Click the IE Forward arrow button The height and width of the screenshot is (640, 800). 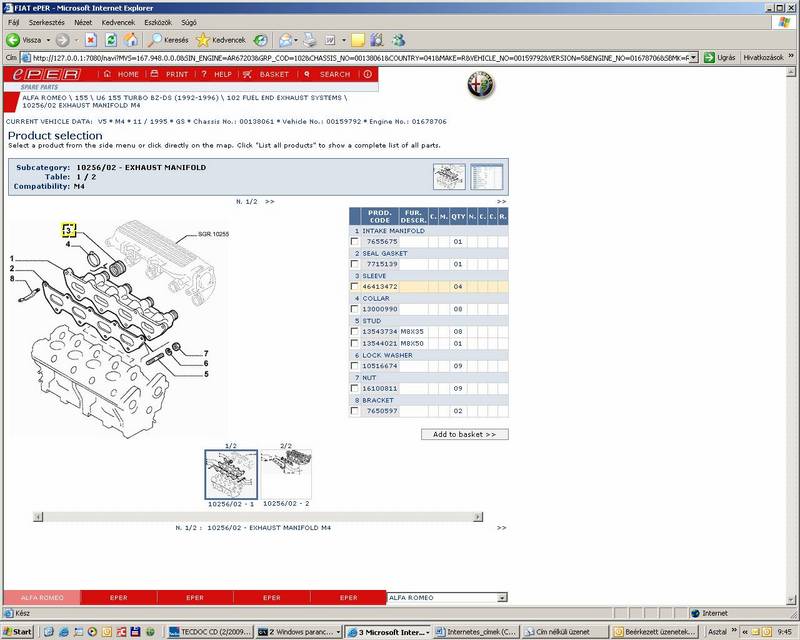click(62, 40)
